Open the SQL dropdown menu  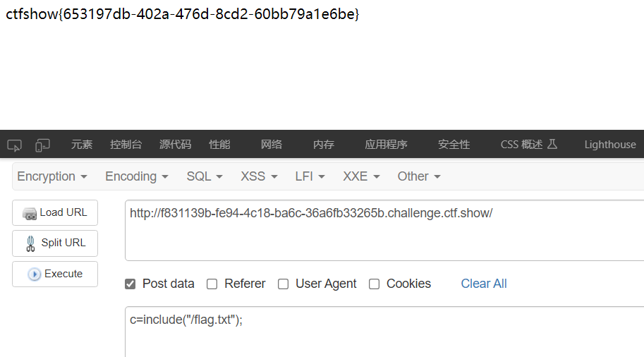(205, 176)
